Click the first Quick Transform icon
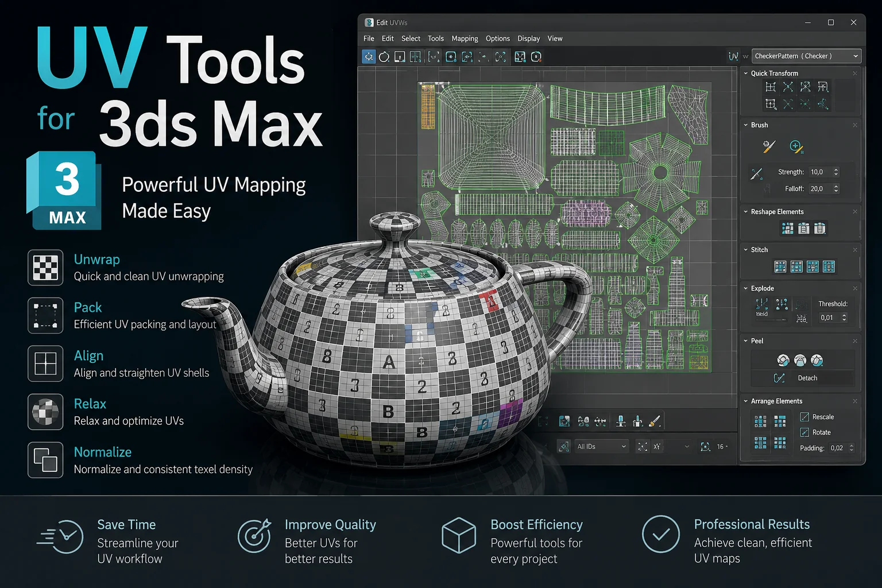The width and height of the screenshot is (882, 588). coord(771,87)
